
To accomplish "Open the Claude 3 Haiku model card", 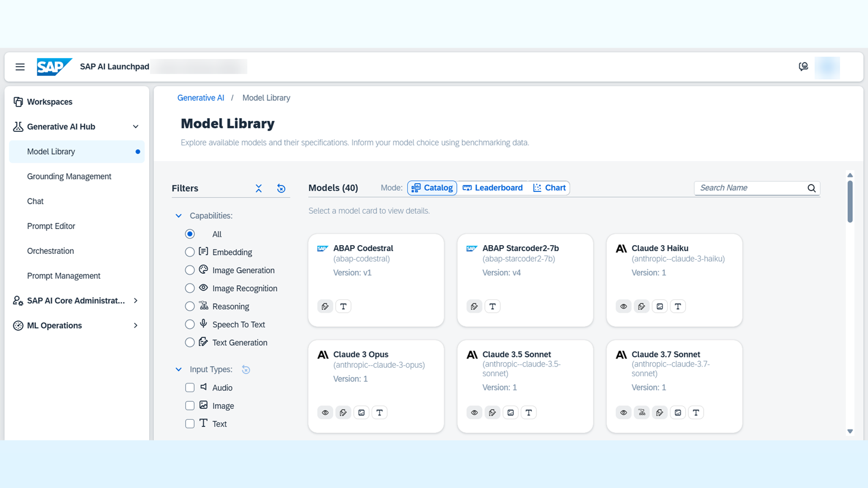I will [x=674, y=280].
